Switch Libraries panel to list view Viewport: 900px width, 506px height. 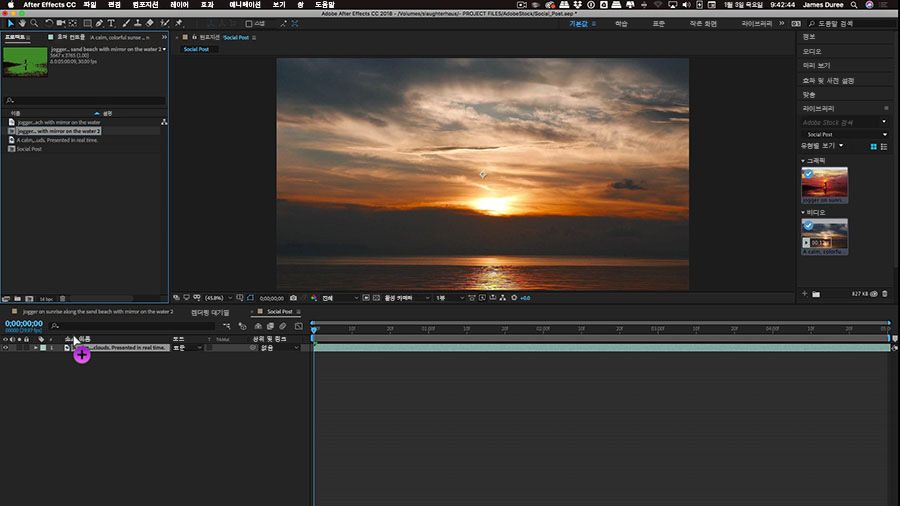coord(884,147)
